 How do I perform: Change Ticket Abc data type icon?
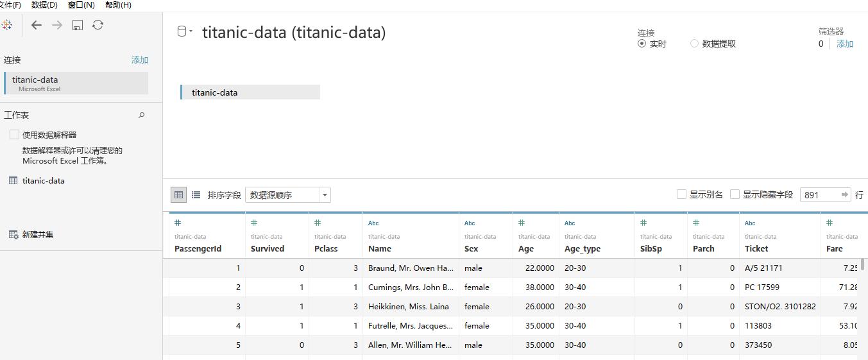pos(750,223)
